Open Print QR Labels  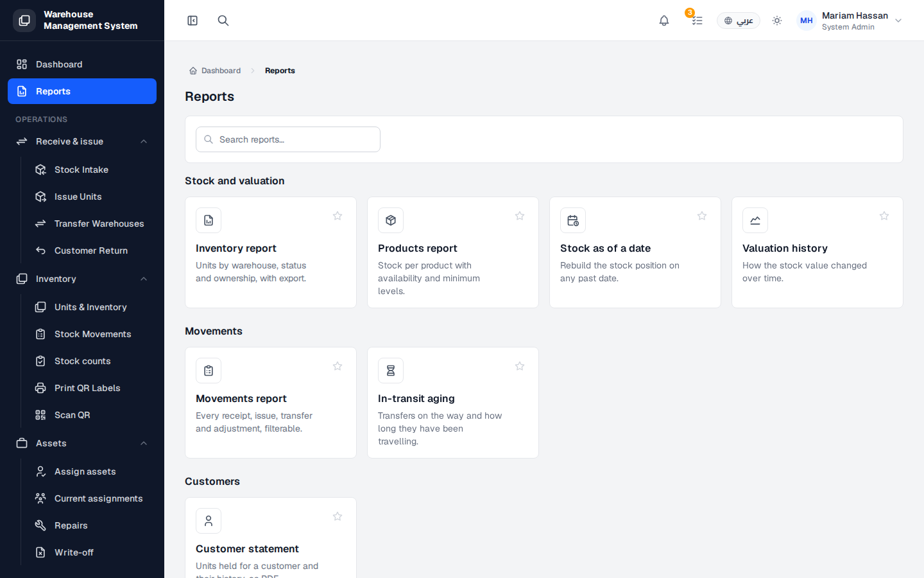coord(91,388)
